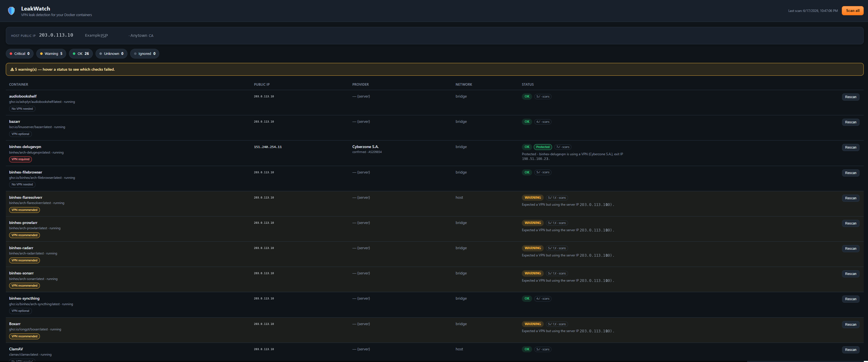The height and width of the screenshot is (362, 868).
Task: Click the LeakWatch shield logo
Action: (11, 11)
